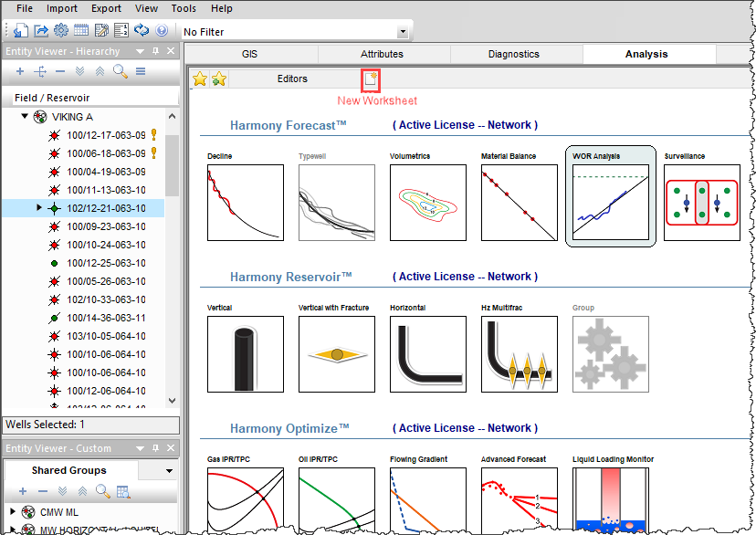Pin the Entity Viewer - Hierarchy panel
Image resolution: width=756 pixels, height=535 pixels.
156,51
